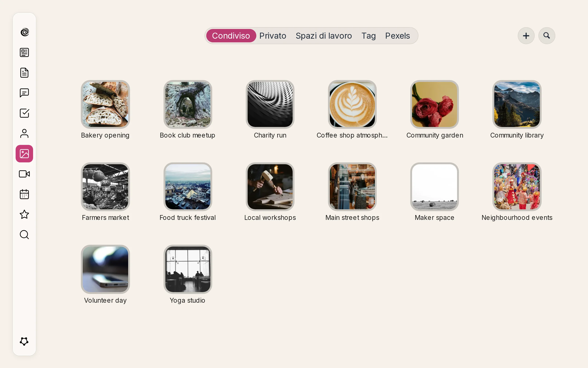Switch to the Condiviso tab

point(231,36)
